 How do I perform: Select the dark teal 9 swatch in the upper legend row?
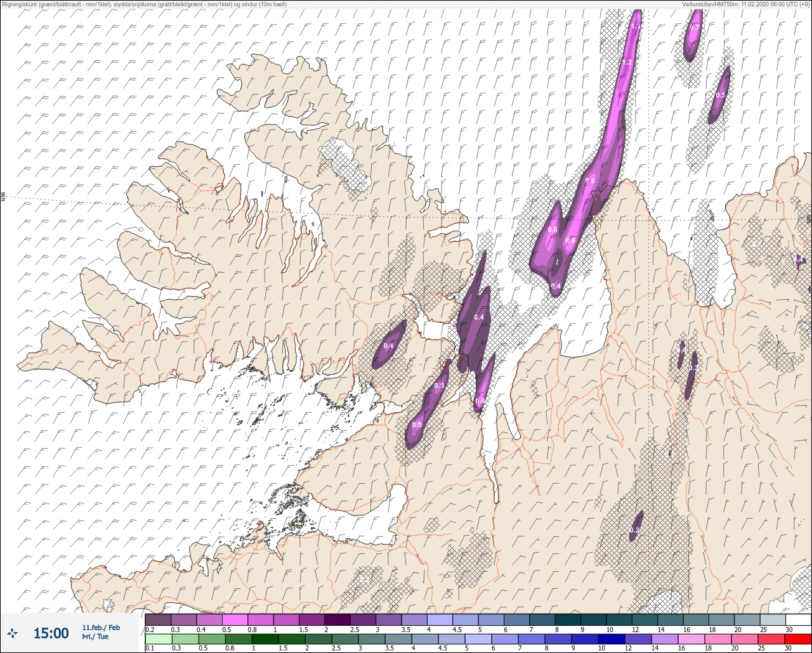pyautogui.click(x=593, y=619)
